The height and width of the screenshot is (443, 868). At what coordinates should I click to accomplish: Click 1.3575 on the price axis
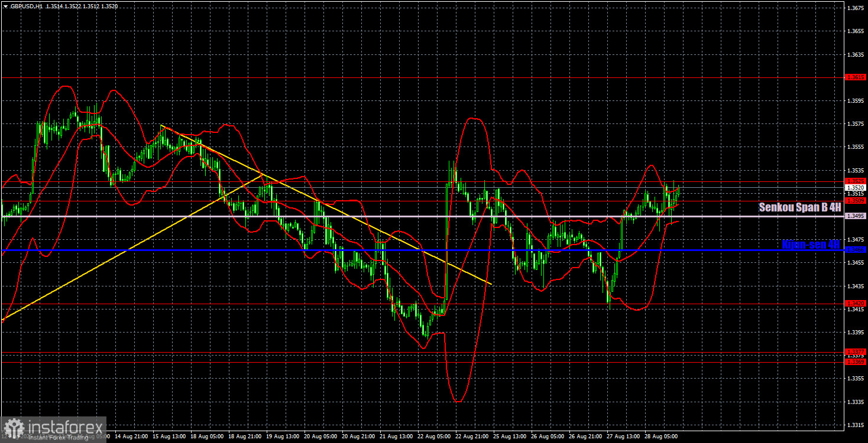pyautogui.click(x=856, y=124)
